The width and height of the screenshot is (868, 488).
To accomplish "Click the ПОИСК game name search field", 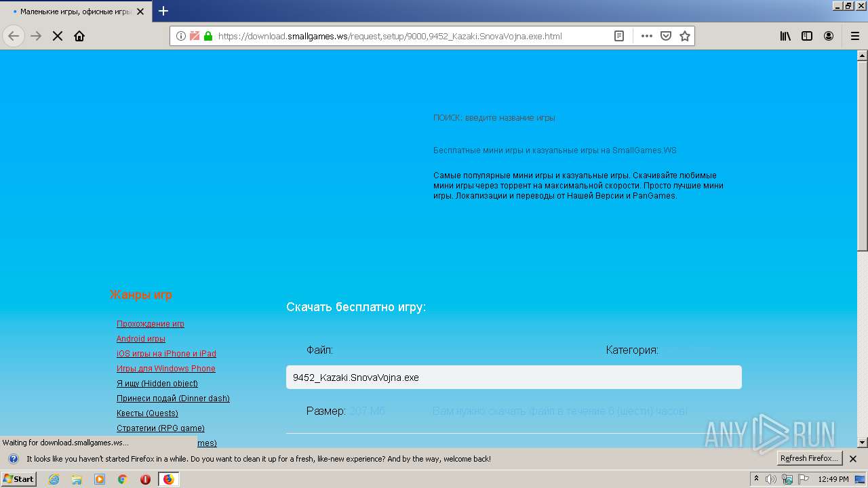I will point(494,118).
